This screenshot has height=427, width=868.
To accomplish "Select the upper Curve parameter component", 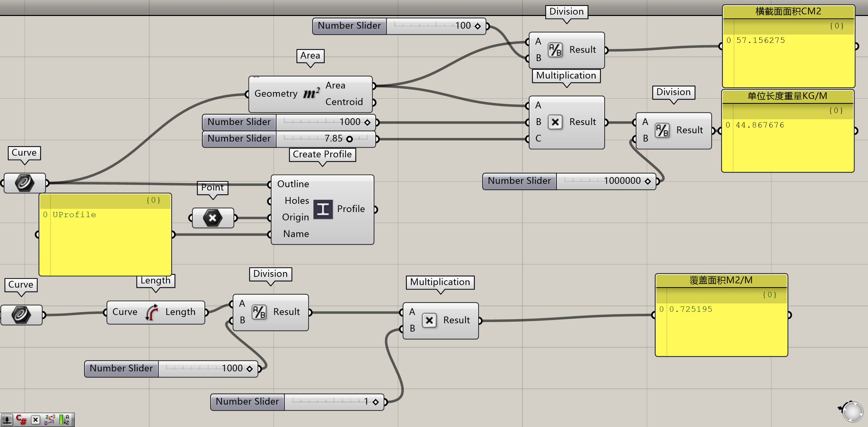I will pyautogui.click(x=24, y=183).
